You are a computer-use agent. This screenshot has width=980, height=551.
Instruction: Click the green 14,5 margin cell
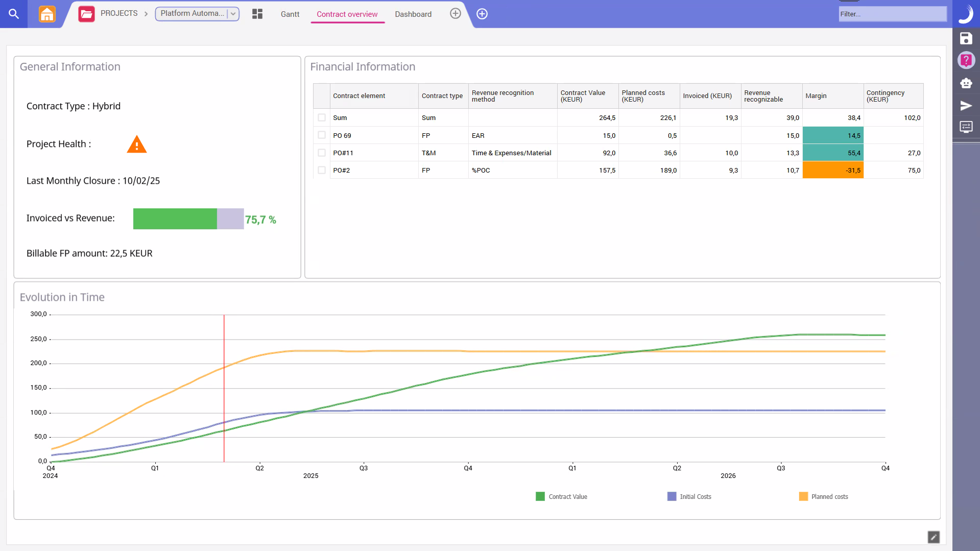[x=833, y=135]
